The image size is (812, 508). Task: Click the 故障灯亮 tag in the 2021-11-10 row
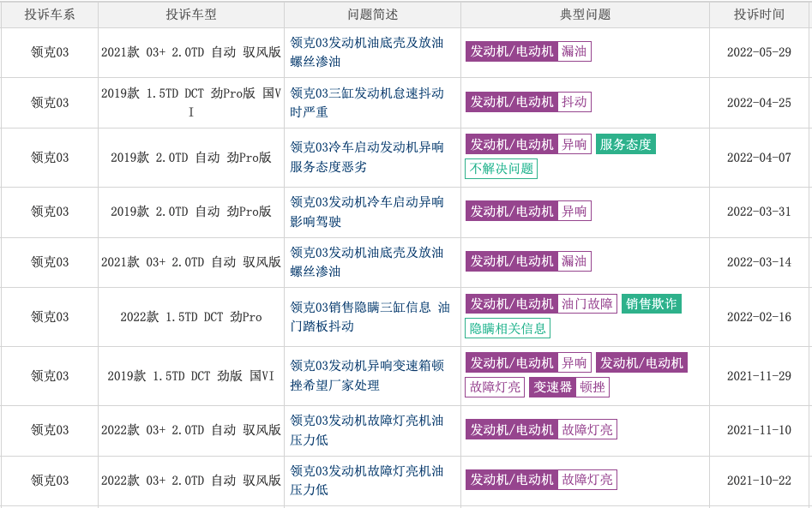point(587,429)
